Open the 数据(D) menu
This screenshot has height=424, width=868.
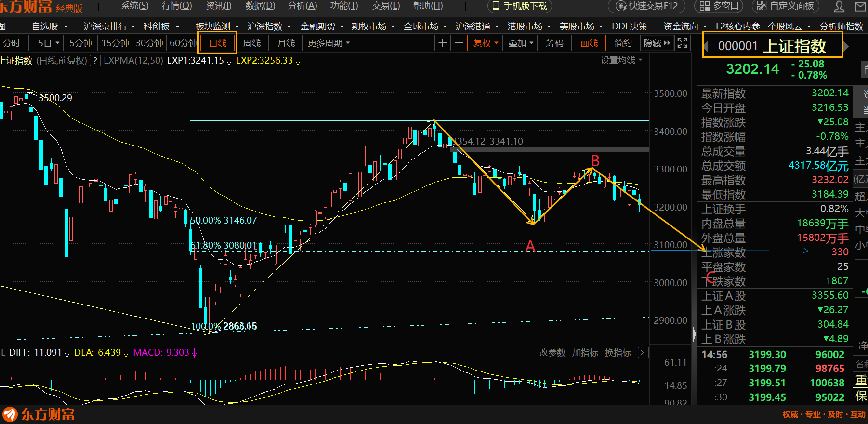[260, 6]
